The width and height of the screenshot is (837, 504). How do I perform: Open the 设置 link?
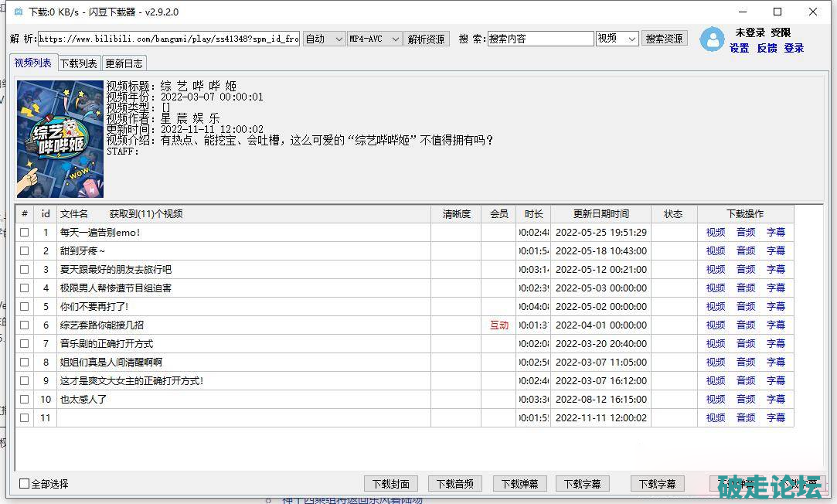[739, 48]
